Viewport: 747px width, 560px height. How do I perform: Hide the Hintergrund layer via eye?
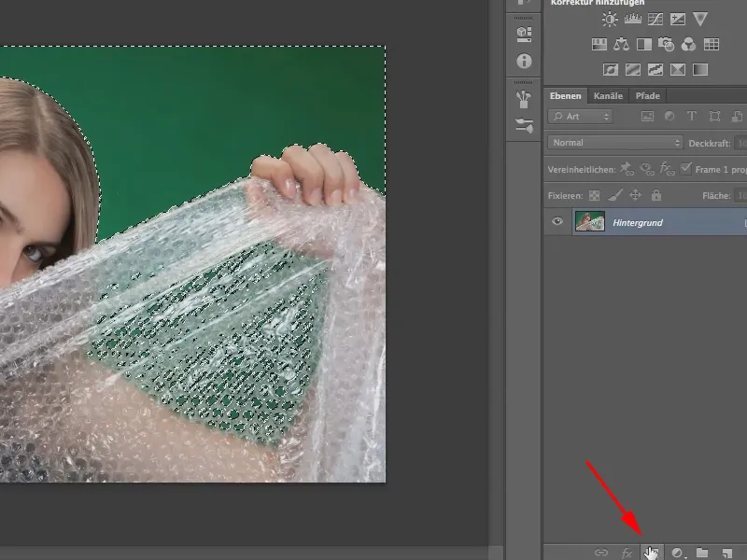coord(557,221)
